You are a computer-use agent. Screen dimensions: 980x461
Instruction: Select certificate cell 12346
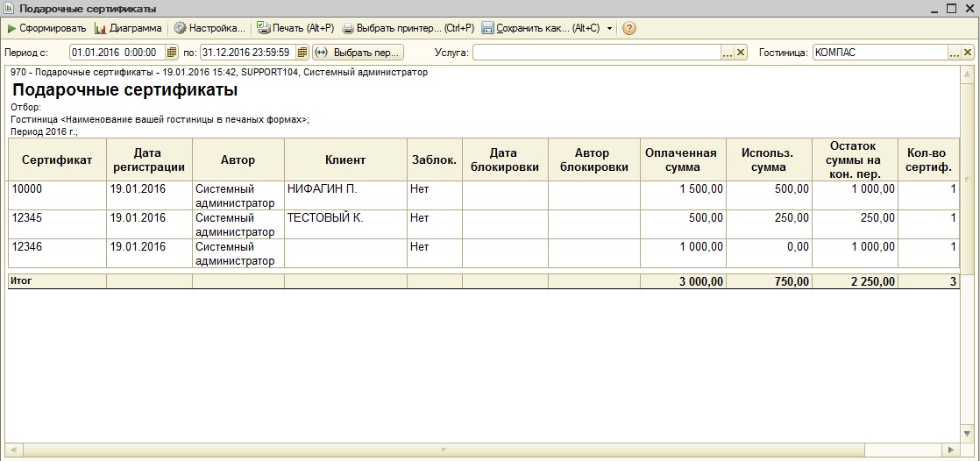pyautogui.click(x=57, y=253)
